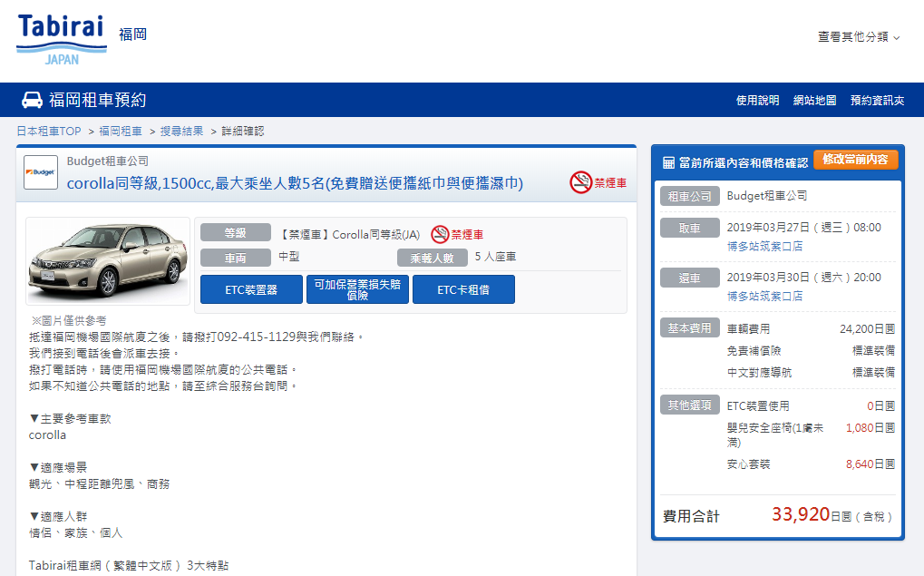Click the 可加保營業損失賠償險 button

click(x=357, y=289)
